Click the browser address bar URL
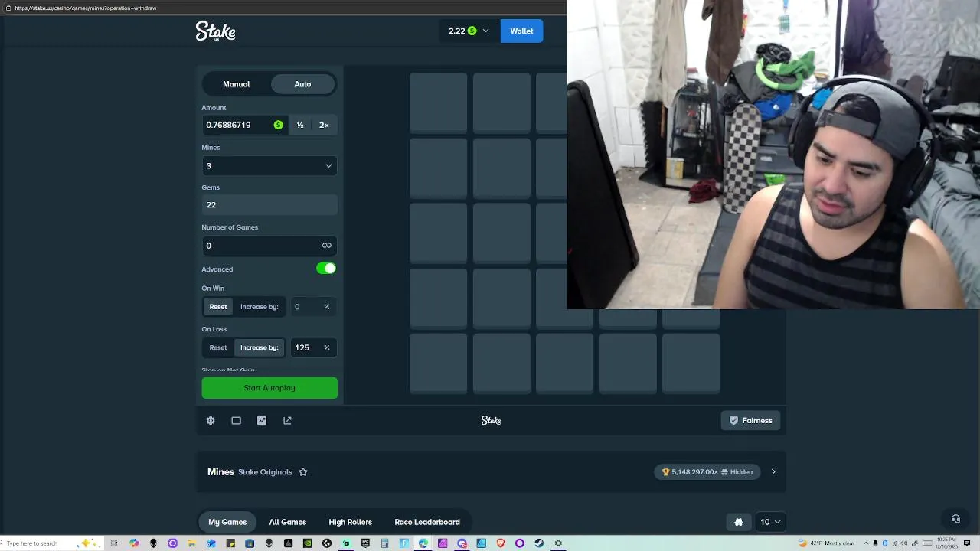Image resolution: width=980 pixels, height=551 pixels. pyautogui.click(x=85, y=8)
